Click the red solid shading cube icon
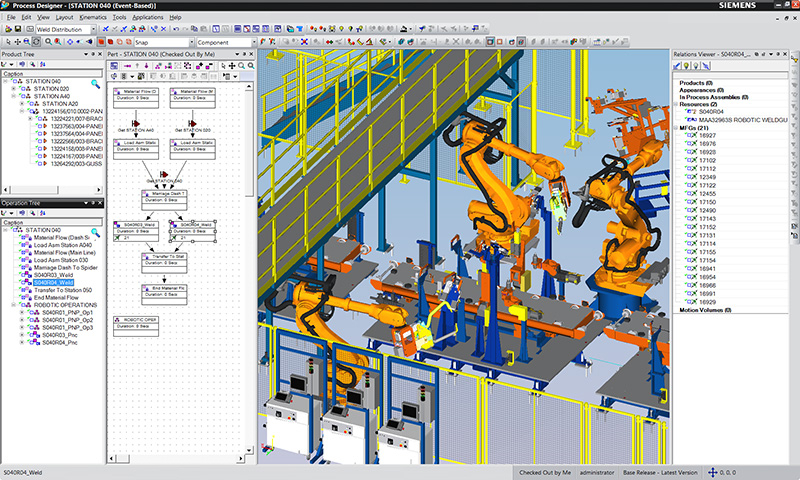 pyautogui.click(x=110, y=42)
